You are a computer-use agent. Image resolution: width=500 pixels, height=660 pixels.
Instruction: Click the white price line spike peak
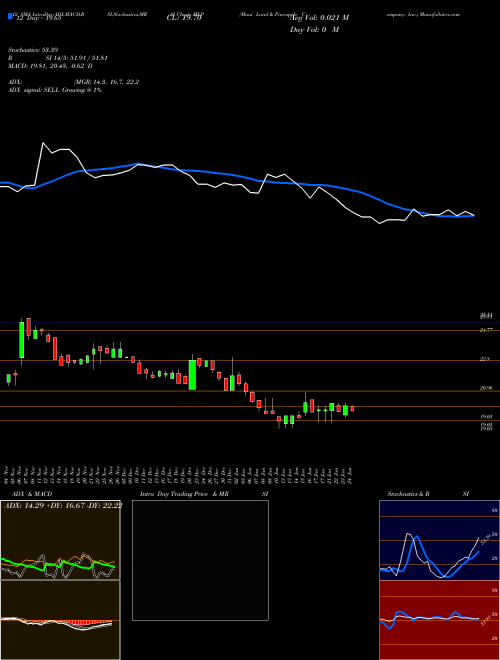[x=43, y=144]
